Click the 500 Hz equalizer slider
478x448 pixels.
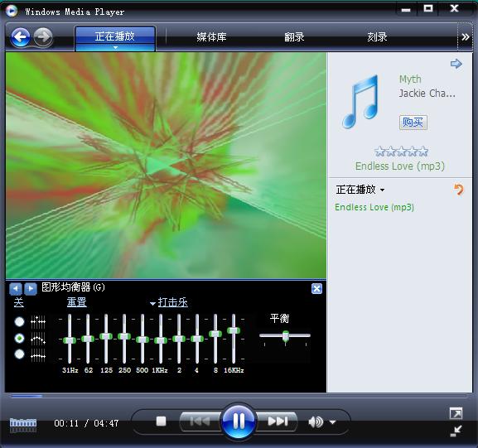pos(142,340)
